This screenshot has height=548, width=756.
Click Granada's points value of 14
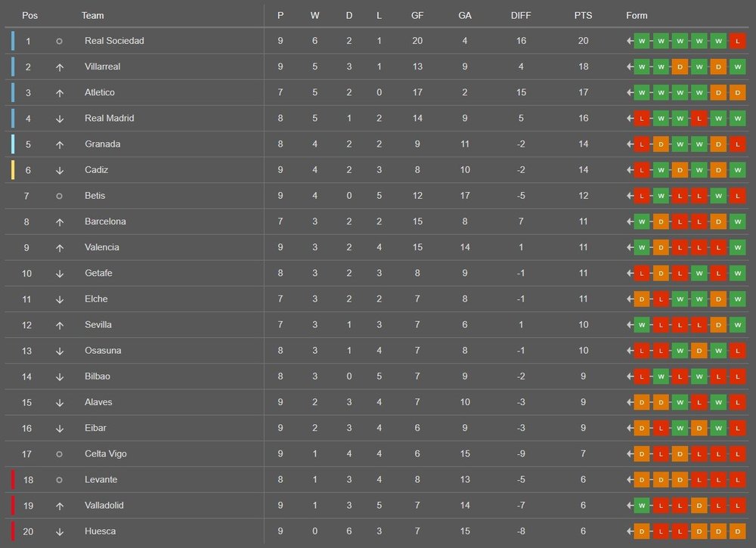[x=583, y=144]
